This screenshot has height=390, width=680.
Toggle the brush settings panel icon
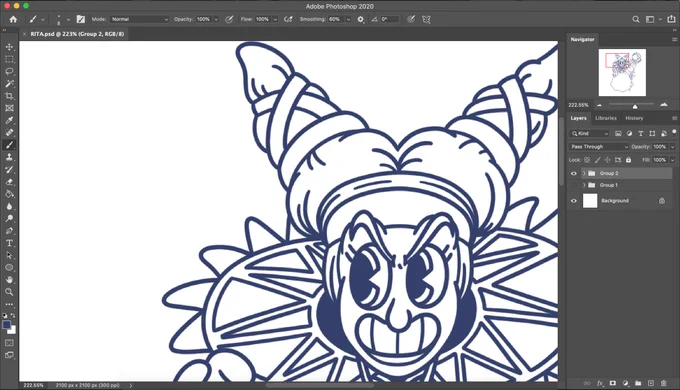81,19
